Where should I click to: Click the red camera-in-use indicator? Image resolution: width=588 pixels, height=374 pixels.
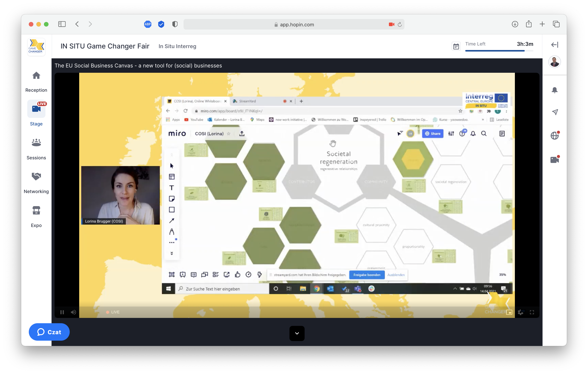click(x=391, y=24)
